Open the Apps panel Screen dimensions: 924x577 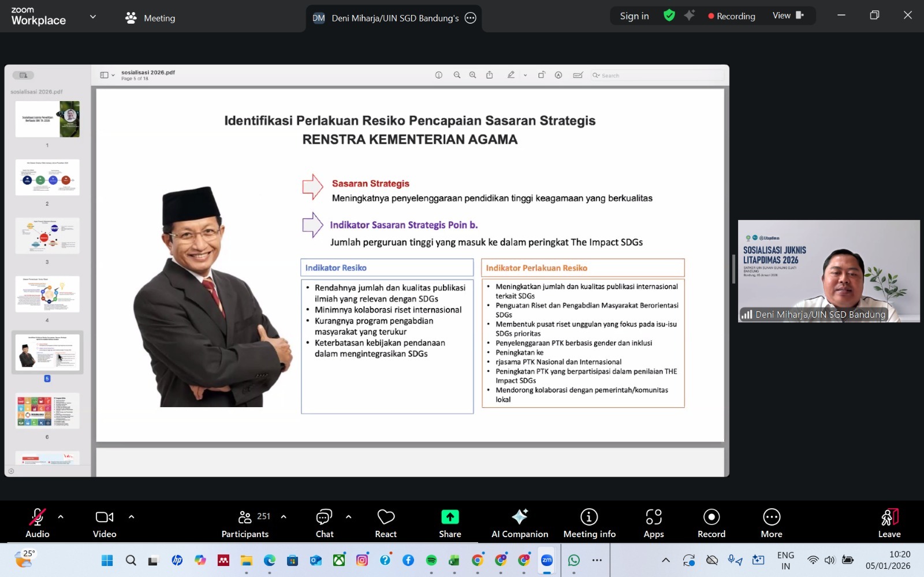(x=654, y=523)
